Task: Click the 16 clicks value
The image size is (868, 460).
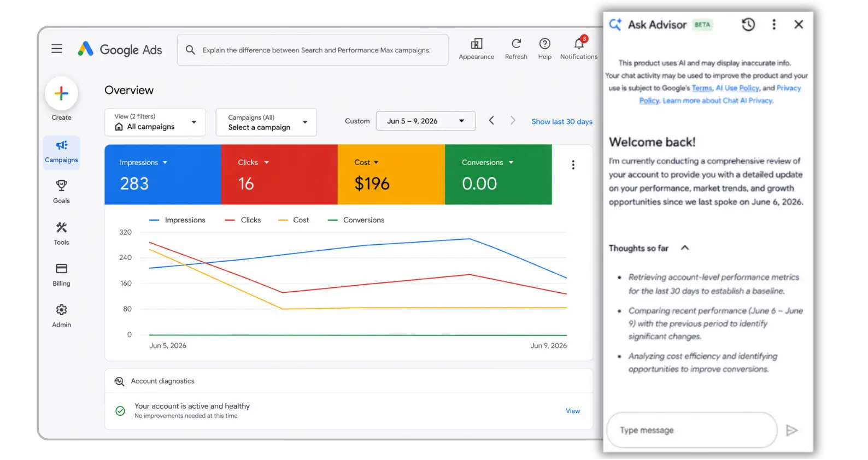Action: click(x=246, y=184)
